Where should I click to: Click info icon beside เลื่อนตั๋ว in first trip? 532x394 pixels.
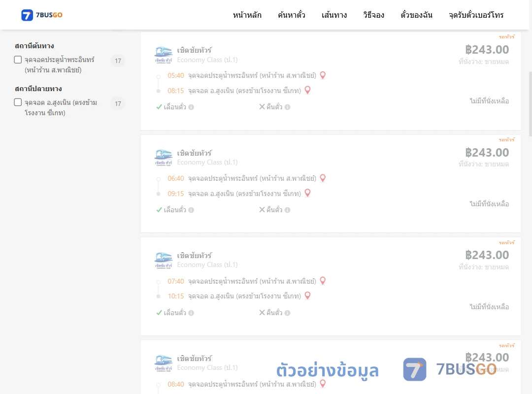(x=191, y=107)
